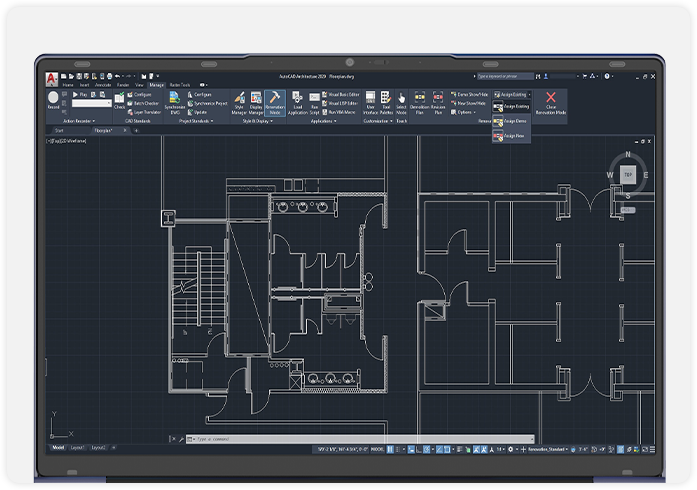Toggle Renovation Mode

pyautogui.click(x=274, y=102)
